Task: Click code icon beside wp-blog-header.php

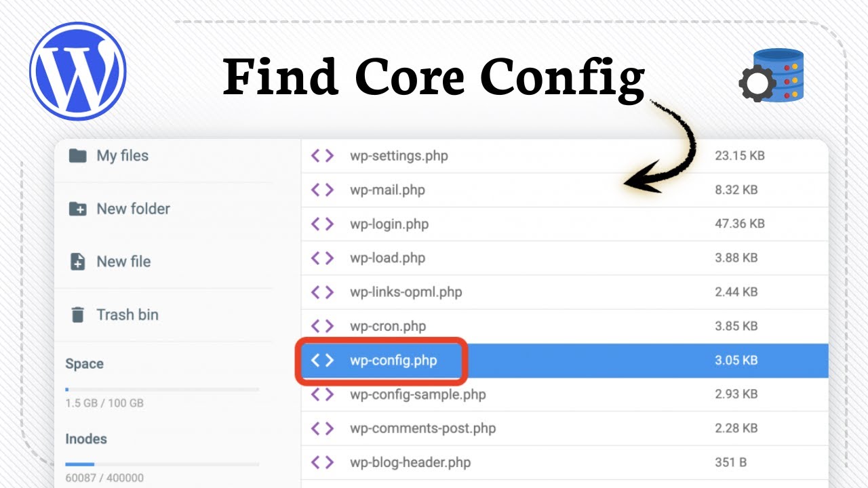Action: point(322,462)
